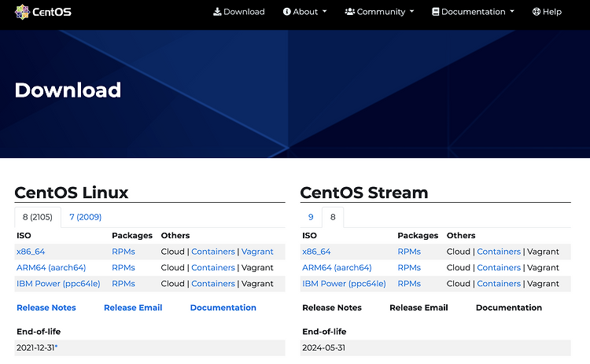Image resolution: width=590 pixels, height=364 pixels.
Task: Click the Release Email label under CentOS Stream
Action: (419, 307)
